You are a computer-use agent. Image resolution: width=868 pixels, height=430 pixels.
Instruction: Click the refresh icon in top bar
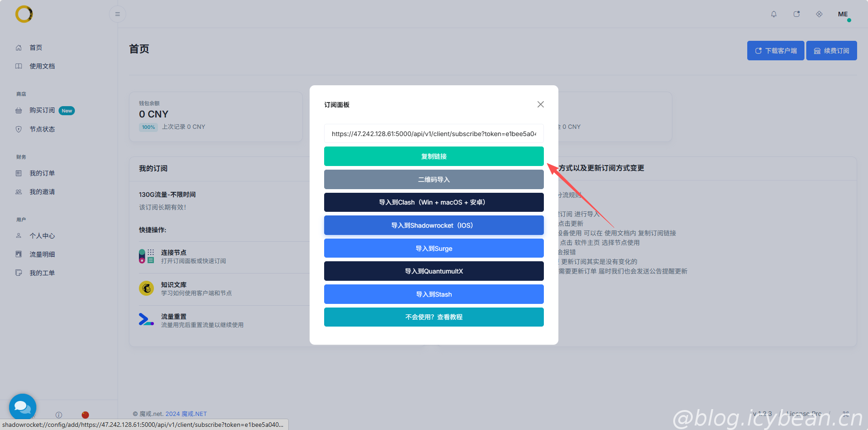tap(796, 14)
